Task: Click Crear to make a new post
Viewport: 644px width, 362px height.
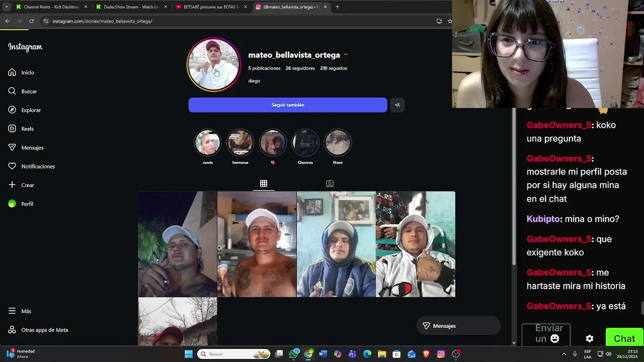Action: [x=21, y=185]
